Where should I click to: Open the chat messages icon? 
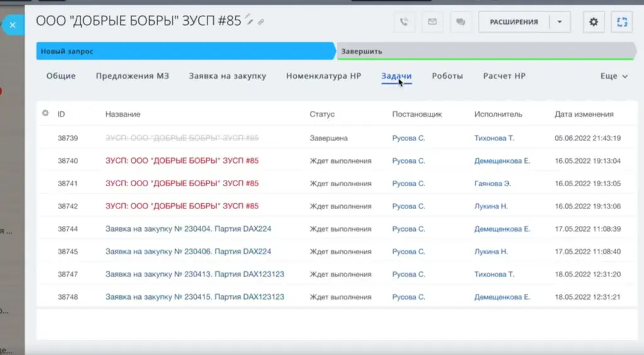point(460,22)
